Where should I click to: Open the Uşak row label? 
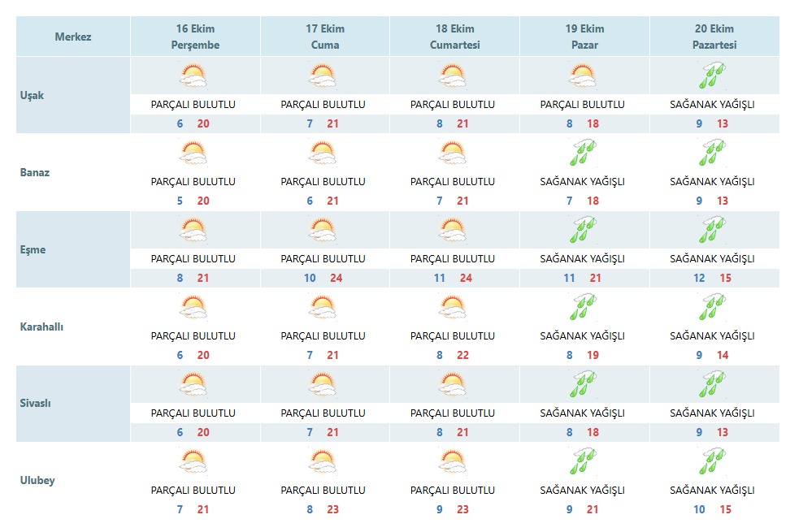tap(32, 95)
